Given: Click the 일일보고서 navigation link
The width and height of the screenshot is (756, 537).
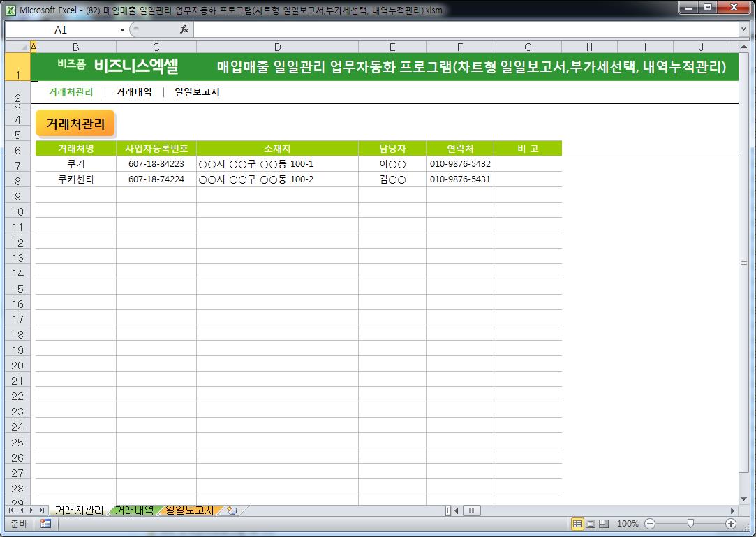Looking at the screenshot, I should pos(197,92).
